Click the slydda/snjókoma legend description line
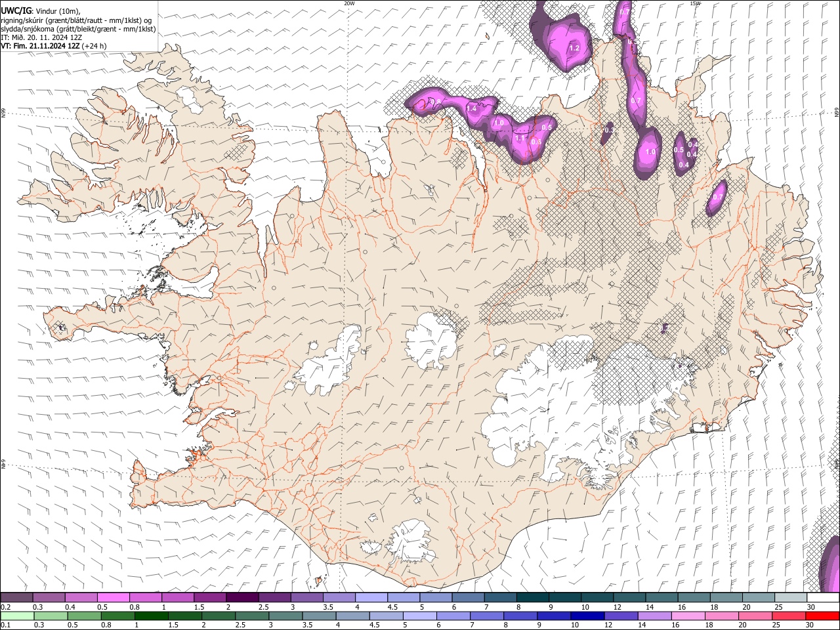 click(78, 29)
